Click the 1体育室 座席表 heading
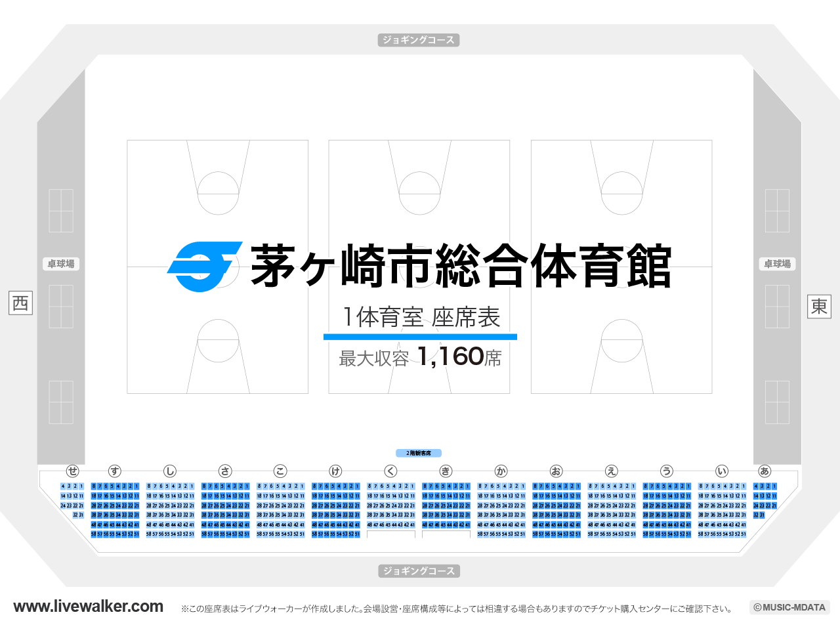840x623 pixels. [x=421, y=317]
